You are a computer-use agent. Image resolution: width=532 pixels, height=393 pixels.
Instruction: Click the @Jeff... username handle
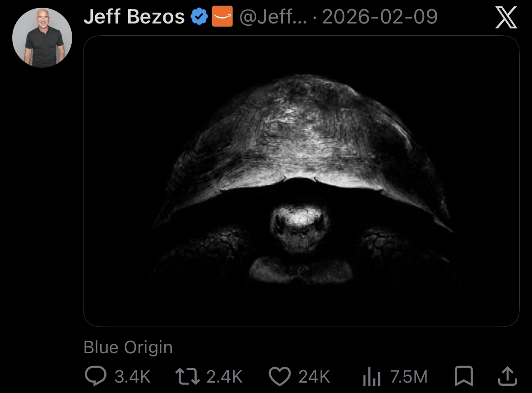click(x=273, y=17)
